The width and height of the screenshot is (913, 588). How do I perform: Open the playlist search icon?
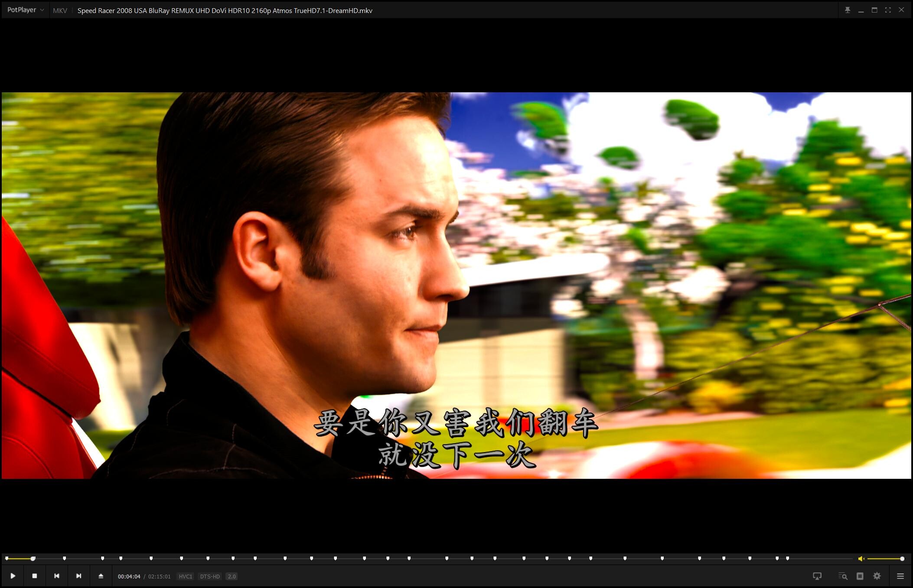(x=843, y=576)
